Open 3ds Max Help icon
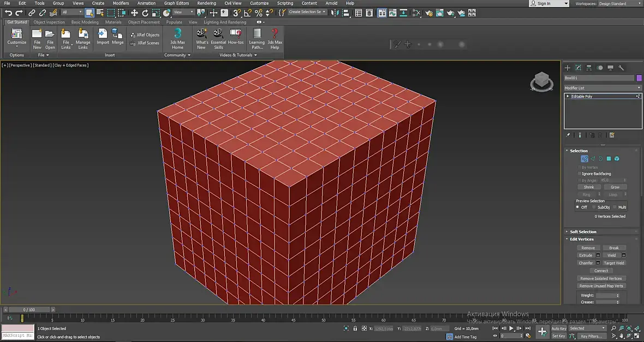Image resolution: width=644 pixels, height=342 pixels. pos(275,39)
